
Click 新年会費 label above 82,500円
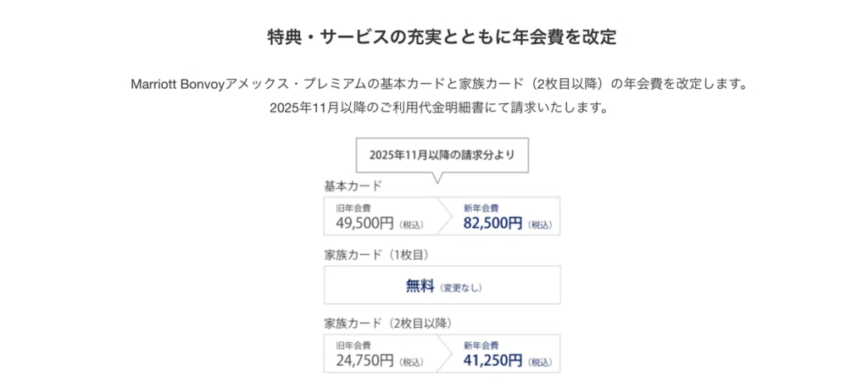481,208
